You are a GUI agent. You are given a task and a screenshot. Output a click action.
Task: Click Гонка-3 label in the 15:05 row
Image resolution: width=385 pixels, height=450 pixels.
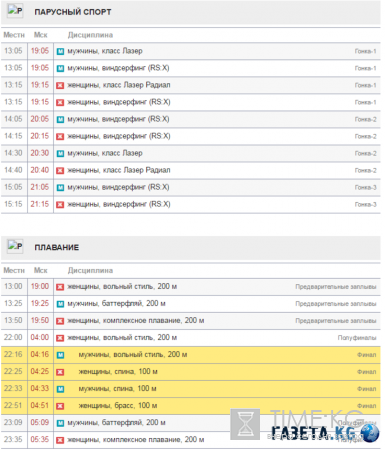[365, 187]
